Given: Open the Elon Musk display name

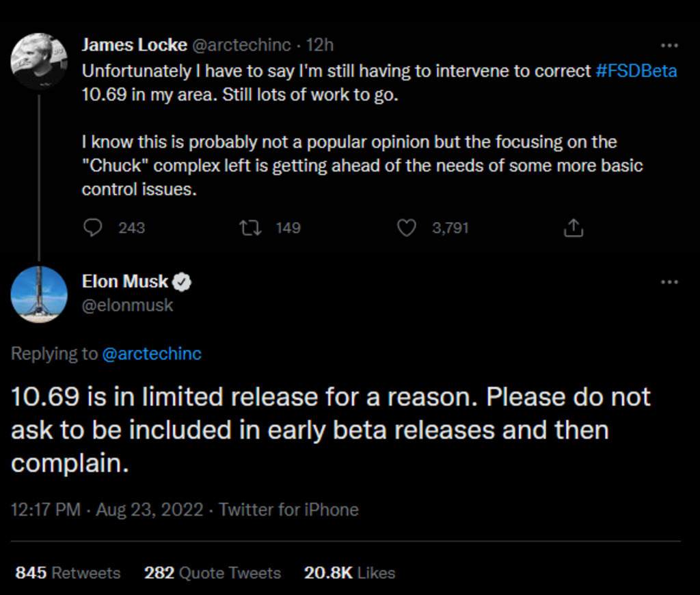Looking at the screenshot, I should [125, 281].
